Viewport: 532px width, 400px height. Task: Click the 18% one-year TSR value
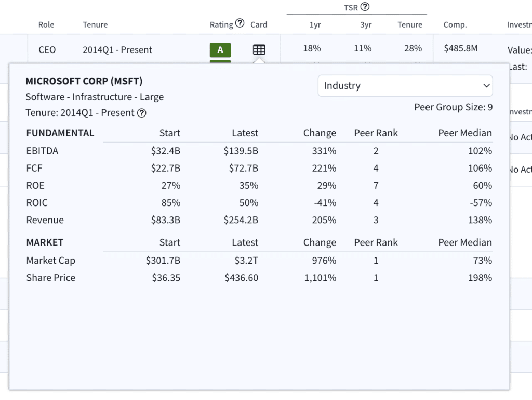click(x=312, y=48)
